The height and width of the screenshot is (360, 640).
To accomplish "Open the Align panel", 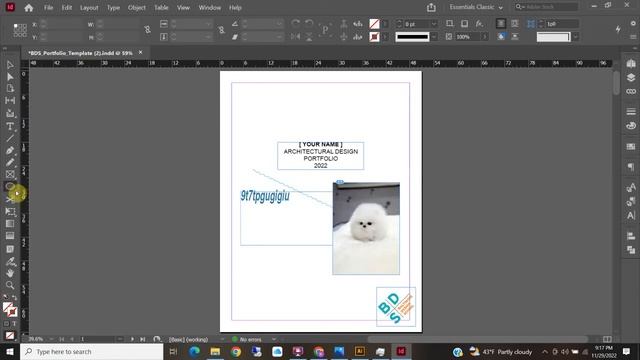I will tap(631, 236).
